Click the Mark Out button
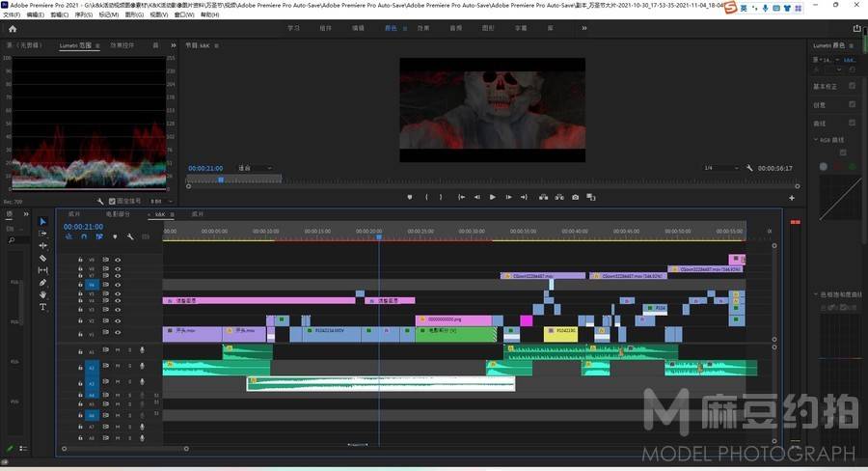This screenshot has height=471, width=868. 441,197
